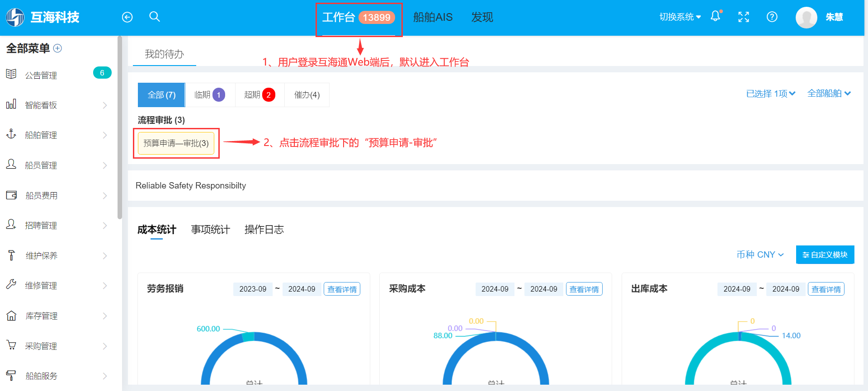Switch to the 操作日志 tab
The image size is (868, 391).
[264, 230]
